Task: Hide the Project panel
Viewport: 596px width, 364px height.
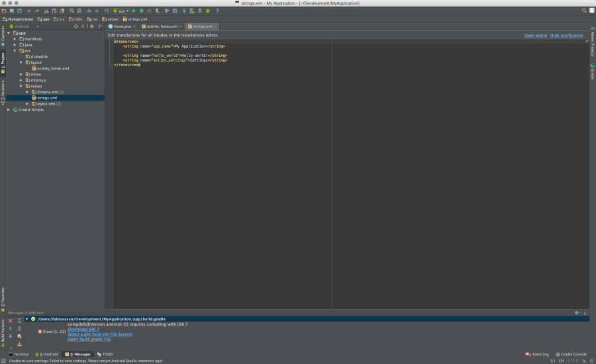Action: [101, 26]
